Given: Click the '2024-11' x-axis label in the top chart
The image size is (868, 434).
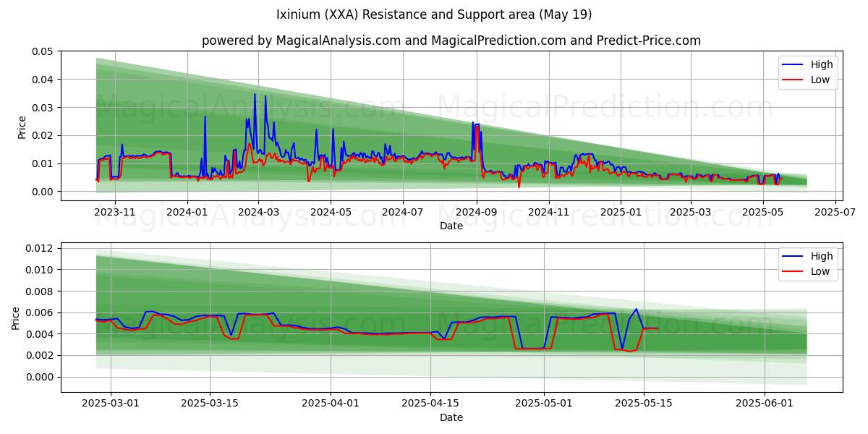Looking at the screenshot, I should click(x=548, y=213).
